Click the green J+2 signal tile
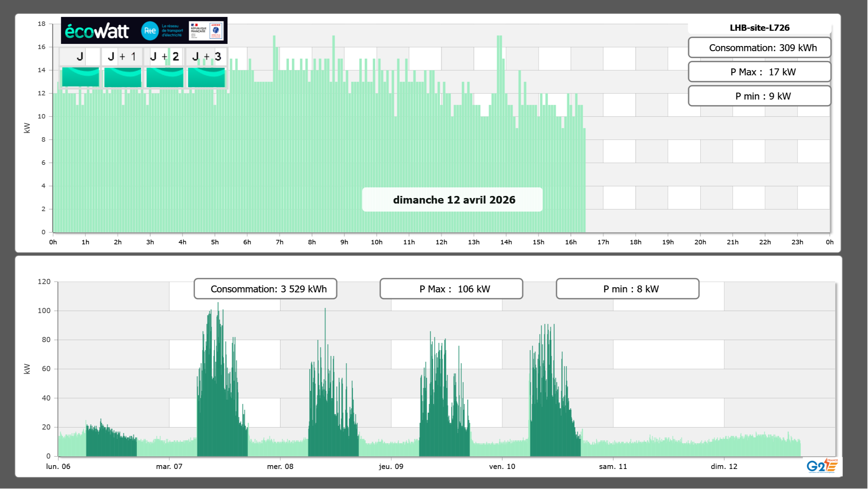This screenshot has height=489, width=868. pos(165,77)
